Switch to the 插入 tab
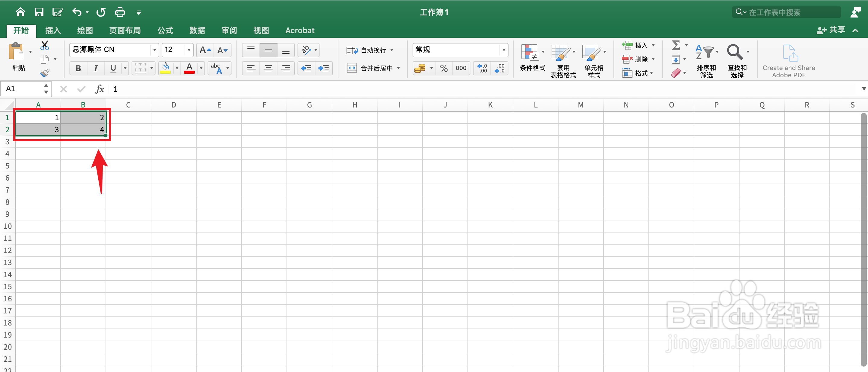The width and height of the screenshot is (868, 372). (x=53, y=31)
